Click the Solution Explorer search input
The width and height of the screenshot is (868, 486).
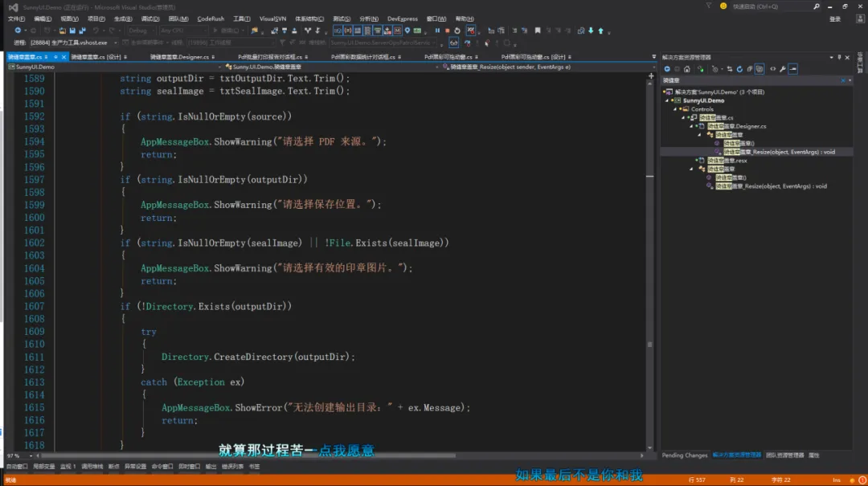[750, 81]
